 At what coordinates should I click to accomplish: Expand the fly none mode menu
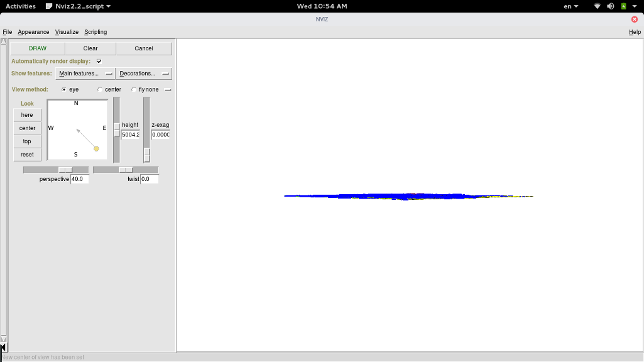[168, 90]
